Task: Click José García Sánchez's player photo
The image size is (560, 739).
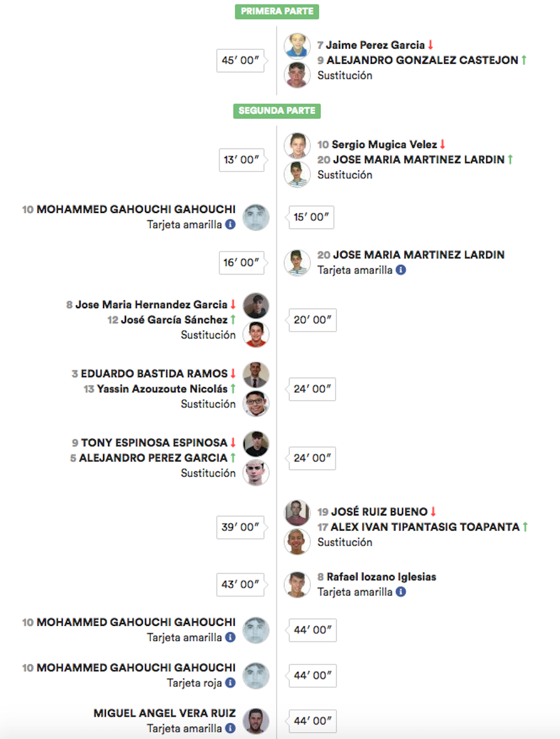Action: pyautogui.click(x=256, y=334)
